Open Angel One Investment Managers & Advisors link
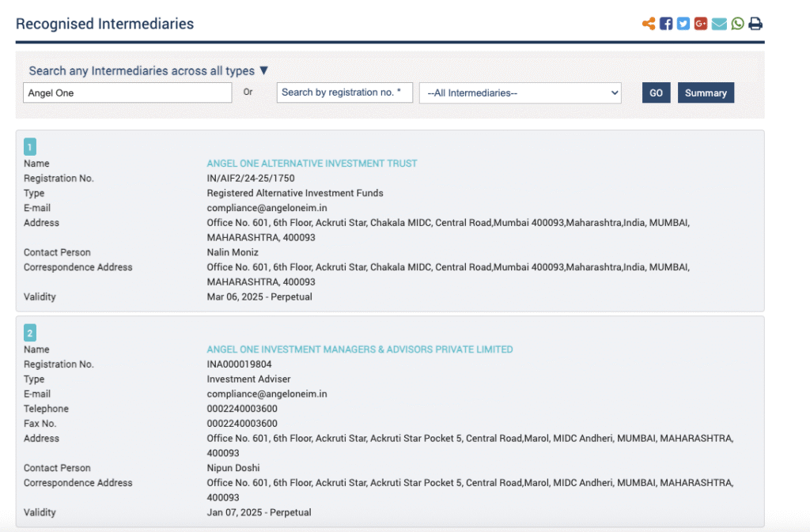 (360, 349)
